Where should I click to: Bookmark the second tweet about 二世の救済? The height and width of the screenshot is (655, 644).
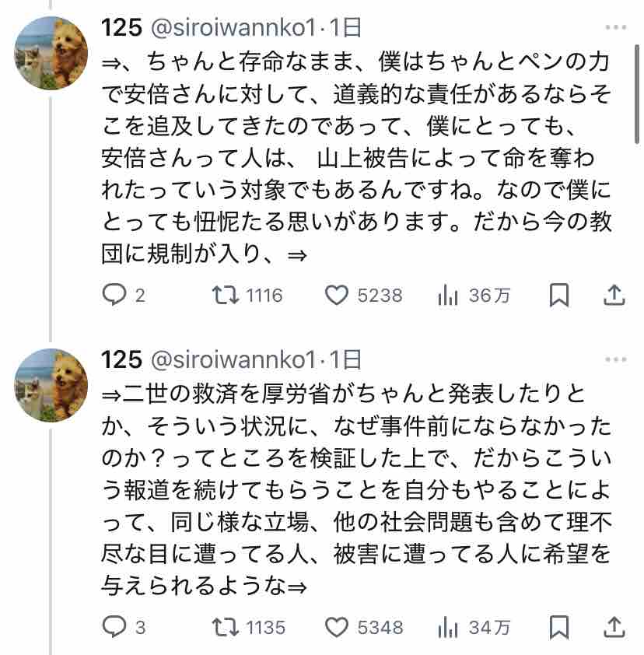559,626
